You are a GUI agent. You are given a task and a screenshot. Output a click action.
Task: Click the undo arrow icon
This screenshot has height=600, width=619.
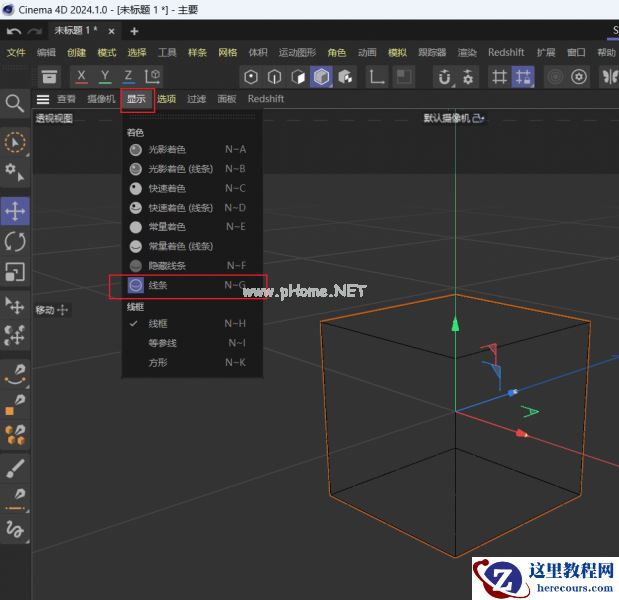click(x=14, y=31)
